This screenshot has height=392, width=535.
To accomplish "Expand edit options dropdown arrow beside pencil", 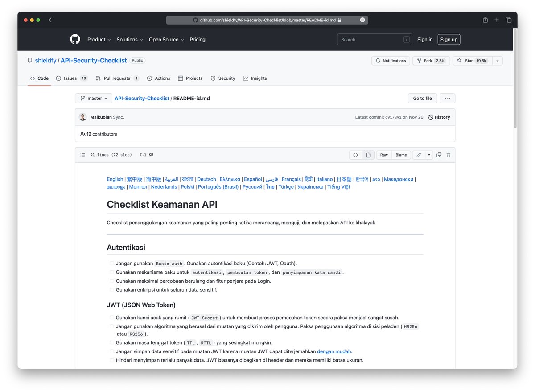I will click(429, 155).
